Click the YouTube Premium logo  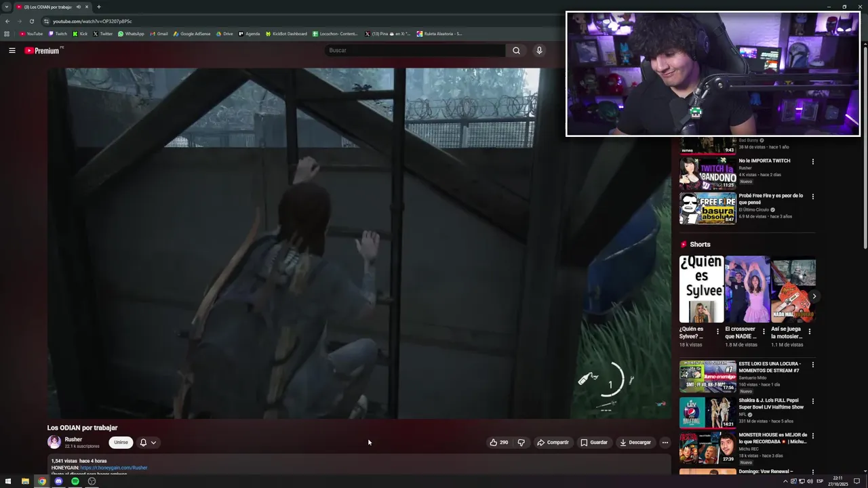tap(42, 50)
